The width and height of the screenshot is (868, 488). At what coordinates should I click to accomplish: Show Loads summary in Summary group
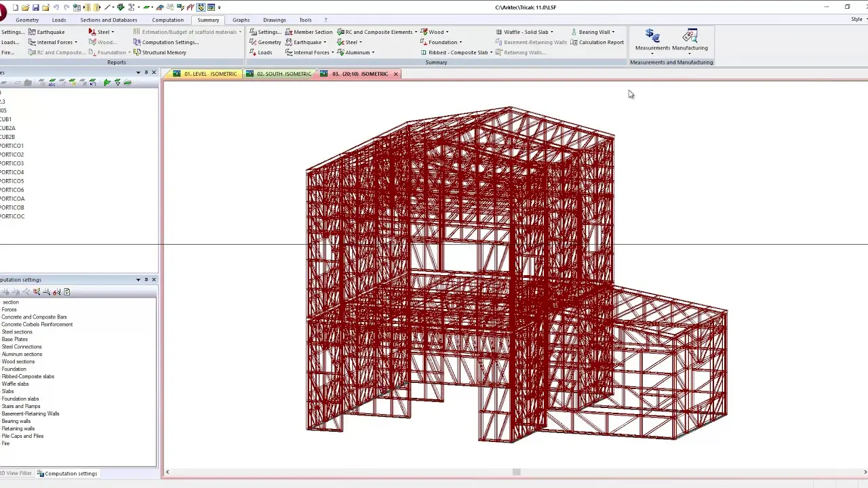[x=261, y=52]
